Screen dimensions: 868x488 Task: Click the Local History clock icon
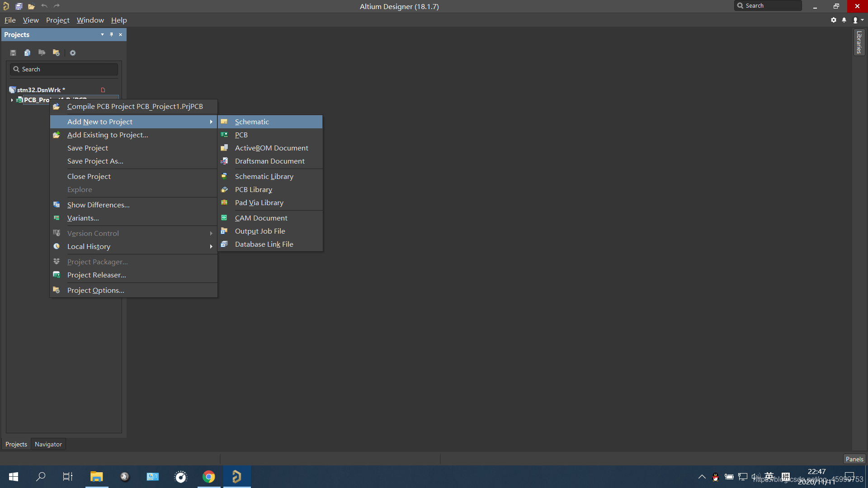[x=57, y=246]
